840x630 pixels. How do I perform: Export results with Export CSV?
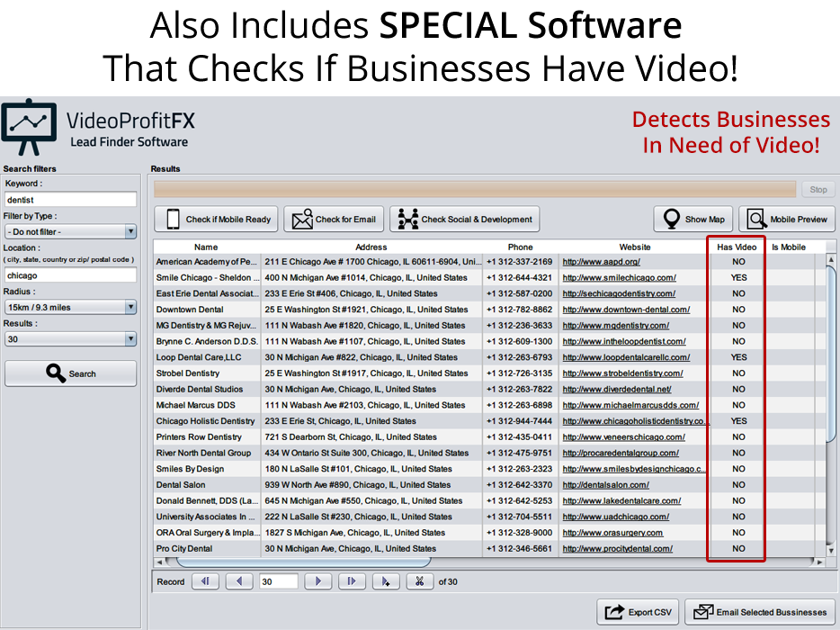tap(638, 612)
